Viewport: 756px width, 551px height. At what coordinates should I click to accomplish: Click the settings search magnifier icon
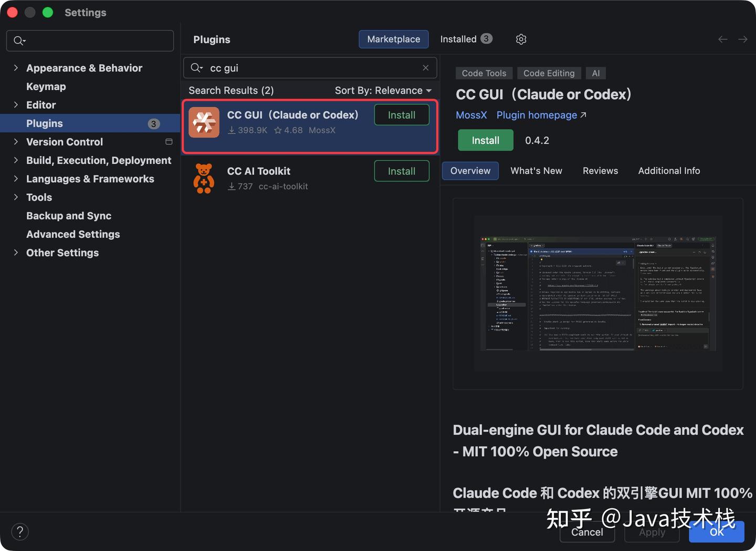pos(19,40)
